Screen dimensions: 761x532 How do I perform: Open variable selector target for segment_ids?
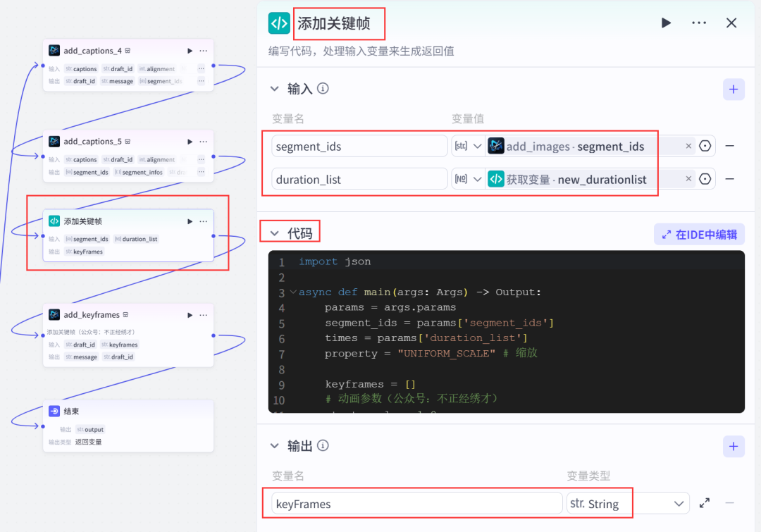coord(705,147)
